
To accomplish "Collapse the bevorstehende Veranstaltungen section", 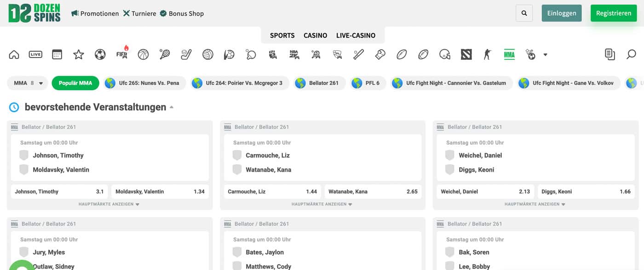I will 172,108.
